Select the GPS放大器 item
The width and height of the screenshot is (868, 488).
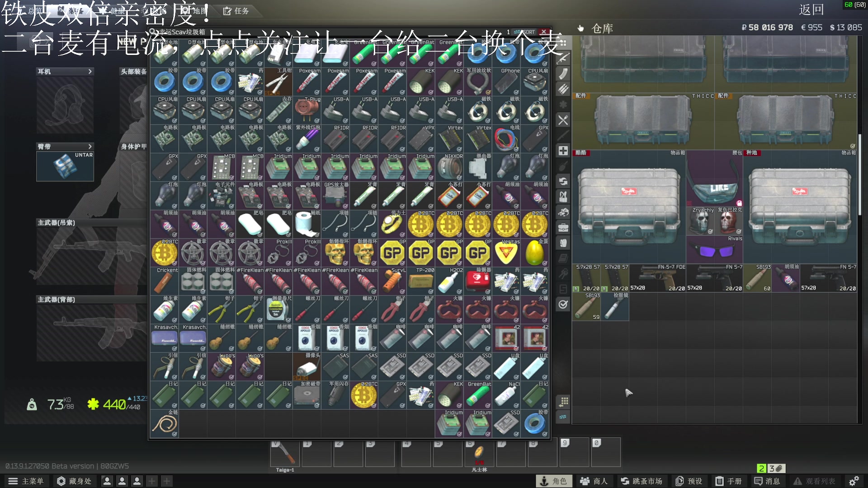click(335, 196)
